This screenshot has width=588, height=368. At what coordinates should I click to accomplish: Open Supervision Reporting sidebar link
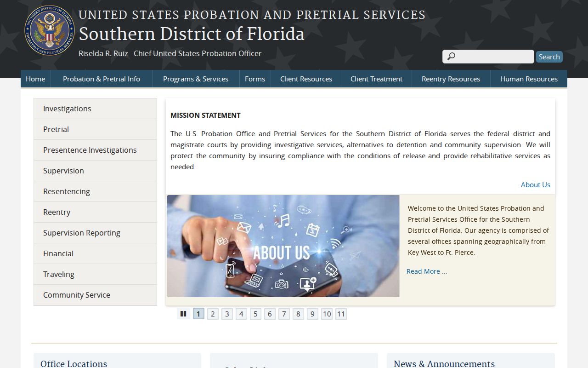(95, 233)
